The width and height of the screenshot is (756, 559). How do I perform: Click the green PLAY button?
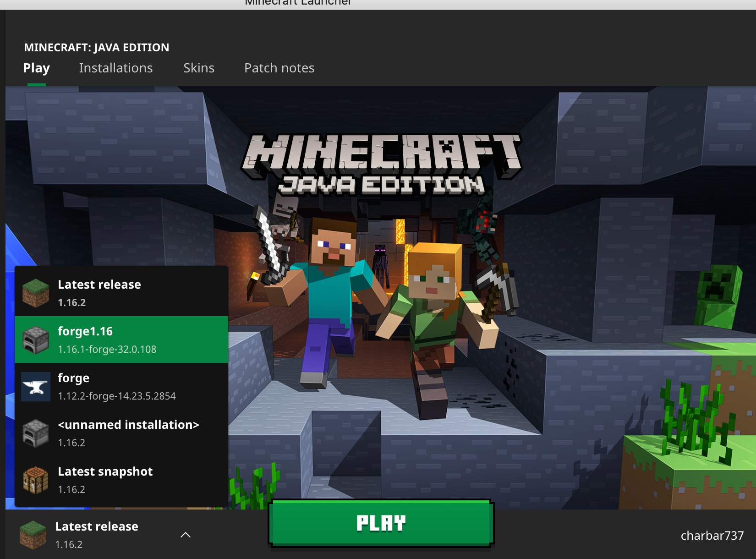tap(381, 523)
